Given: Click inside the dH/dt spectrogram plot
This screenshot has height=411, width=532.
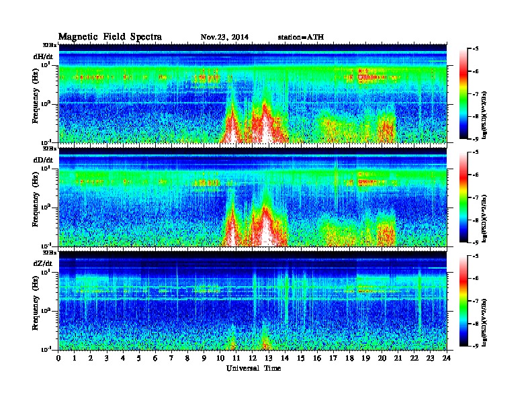Looking at the screenshot, I should [x=253, y=93].
